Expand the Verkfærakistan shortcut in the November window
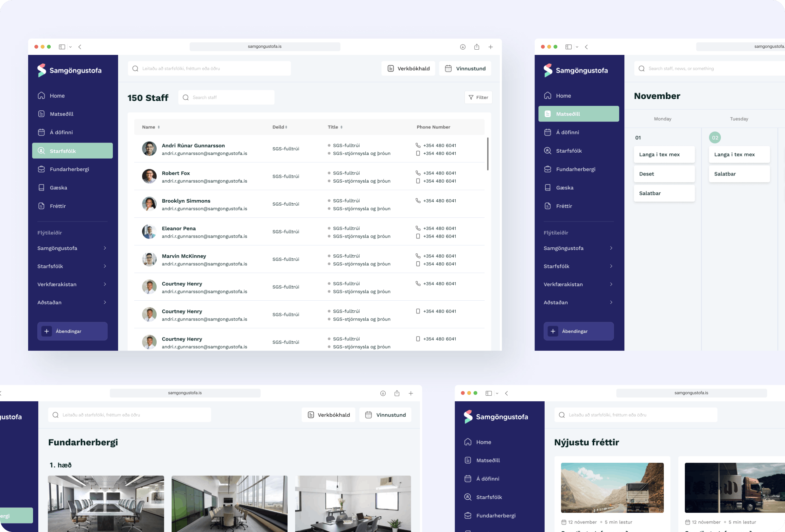 (611, 284)
